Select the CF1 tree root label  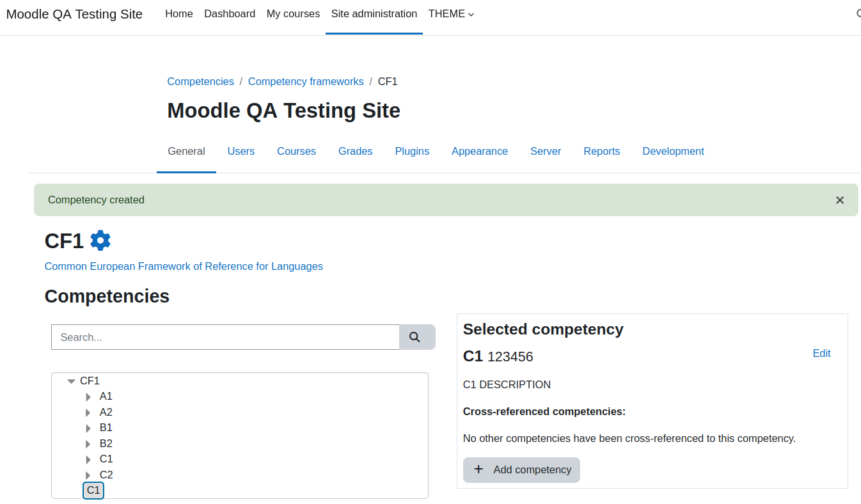[90, 381]
